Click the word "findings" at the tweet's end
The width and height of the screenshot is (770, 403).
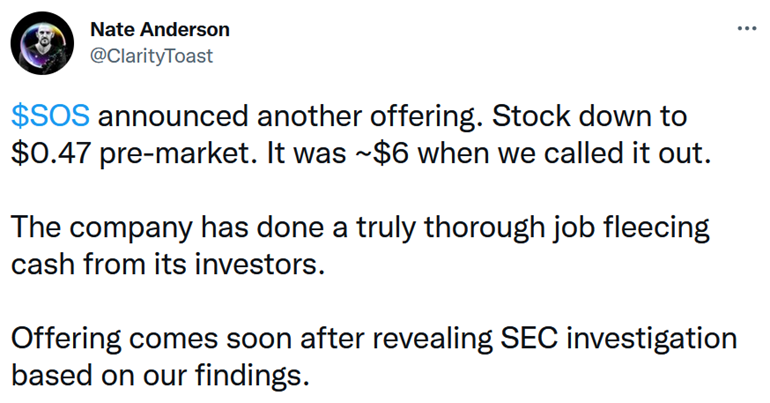pyautogui.click(x=252, y=376)
